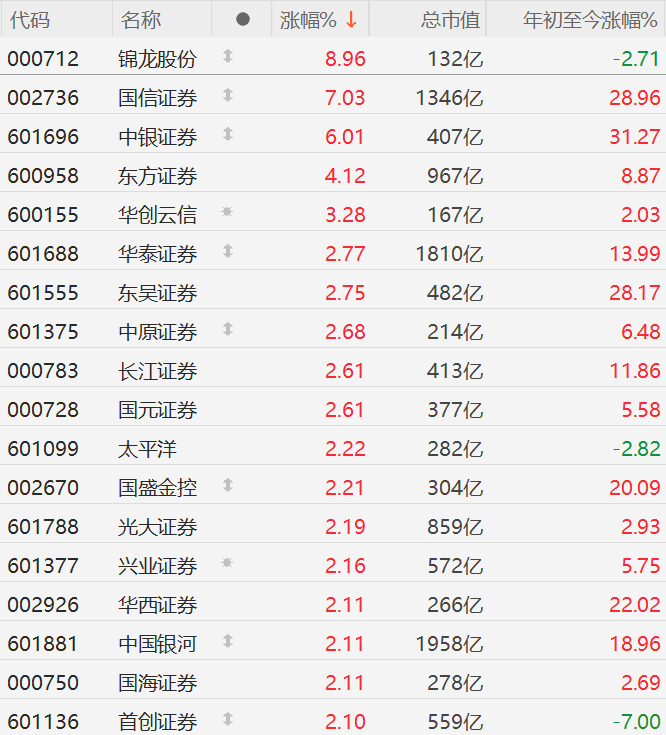The width and height of the screenshot is (666, 735).
Task: Select stock name 华泰证券
Action: tap(157, 254)
